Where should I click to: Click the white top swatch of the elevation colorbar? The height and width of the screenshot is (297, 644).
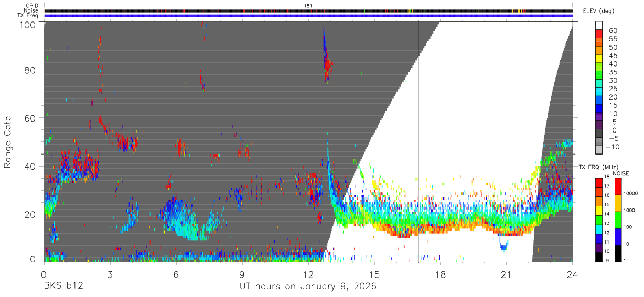[599, 26]
